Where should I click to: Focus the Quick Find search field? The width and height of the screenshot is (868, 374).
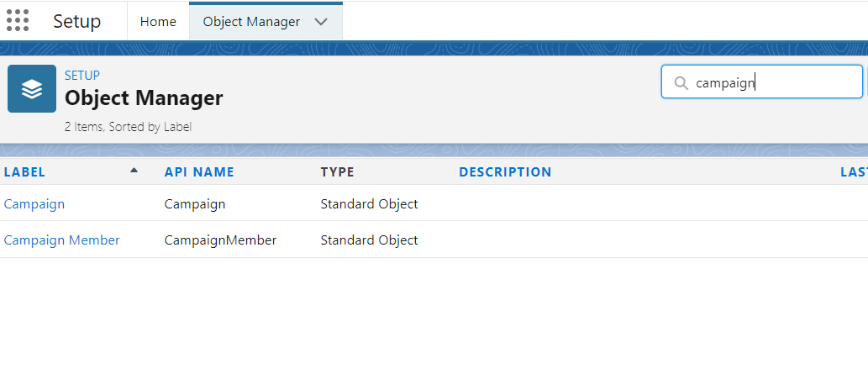762,82
